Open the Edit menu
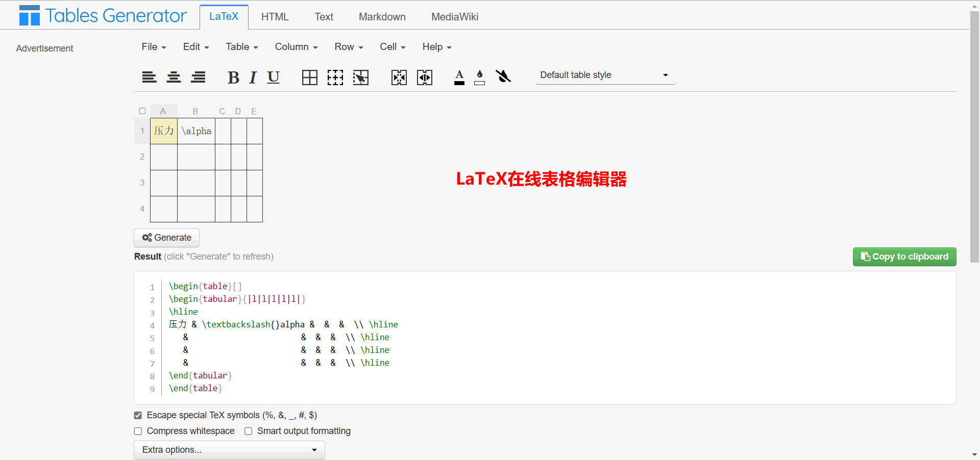The width and height of the screenshot is (980, 460). tap(196, 47)
